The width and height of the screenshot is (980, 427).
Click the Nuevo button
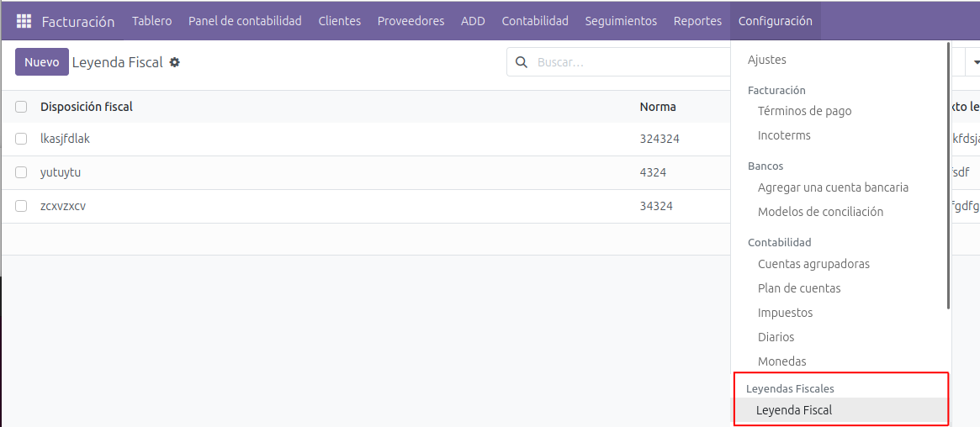coord(41,62)
